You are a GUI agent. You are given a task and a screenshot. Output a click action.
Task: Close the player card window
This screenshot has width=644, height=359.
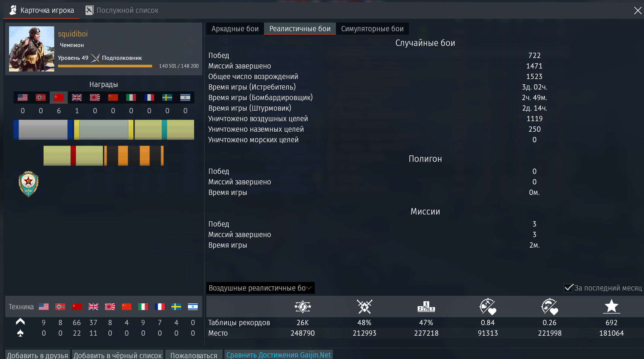tap(638, 11)
